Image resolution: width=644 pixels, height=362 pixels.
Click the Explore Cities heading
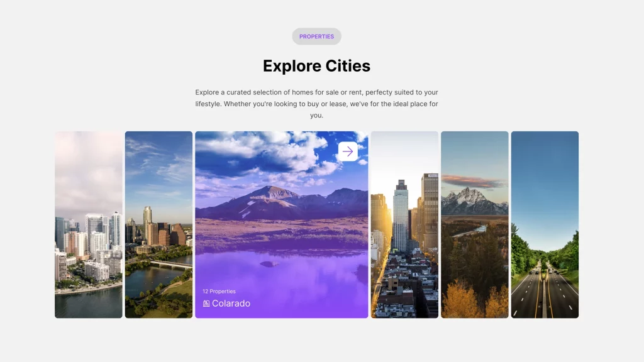point(316,66)
